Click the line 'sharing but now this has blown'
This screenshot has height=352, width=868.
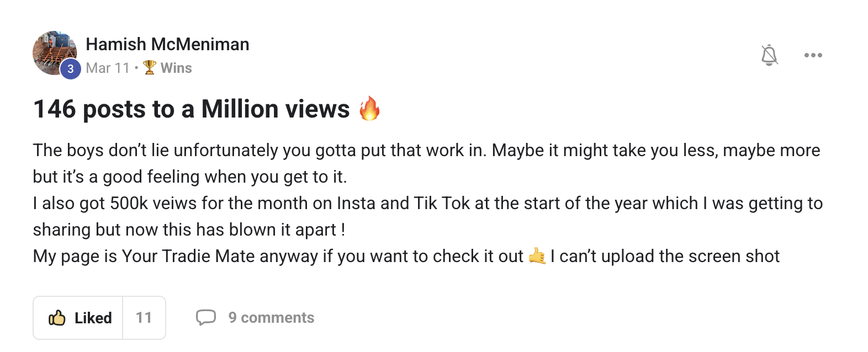189,230
